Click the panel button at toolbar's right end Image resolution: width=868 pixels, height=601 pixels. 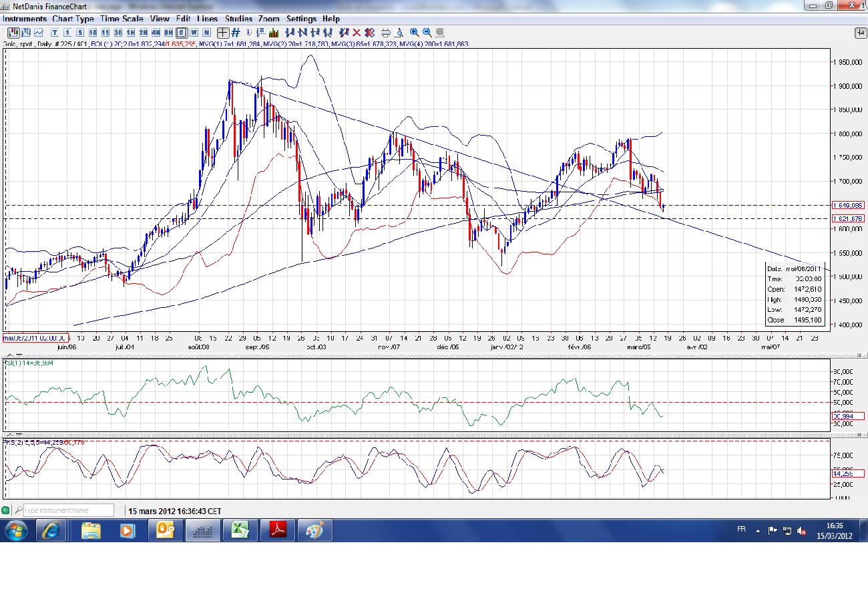coord(860,33)
